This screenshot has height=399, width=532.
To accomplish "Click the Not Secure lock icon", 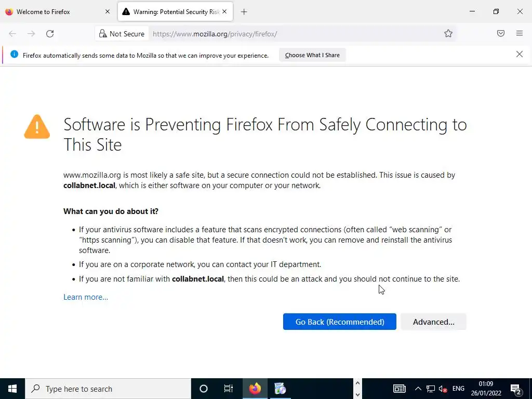I will [103, 34].
